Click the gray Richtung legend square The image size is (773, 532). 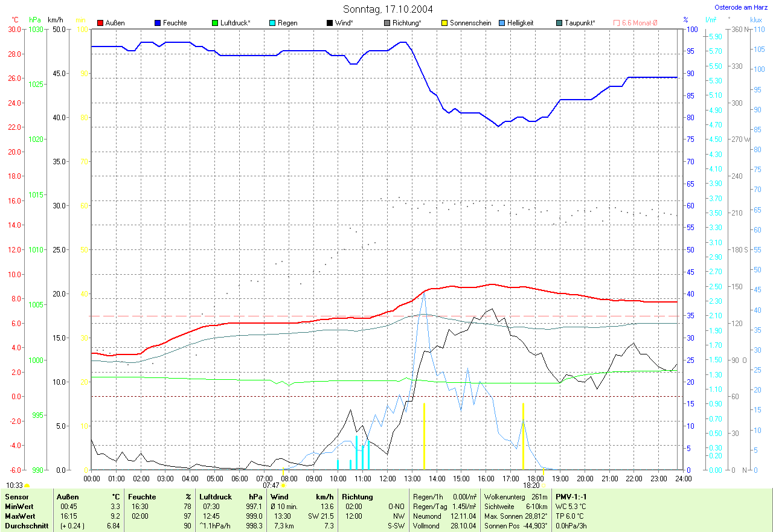point(387,23)
